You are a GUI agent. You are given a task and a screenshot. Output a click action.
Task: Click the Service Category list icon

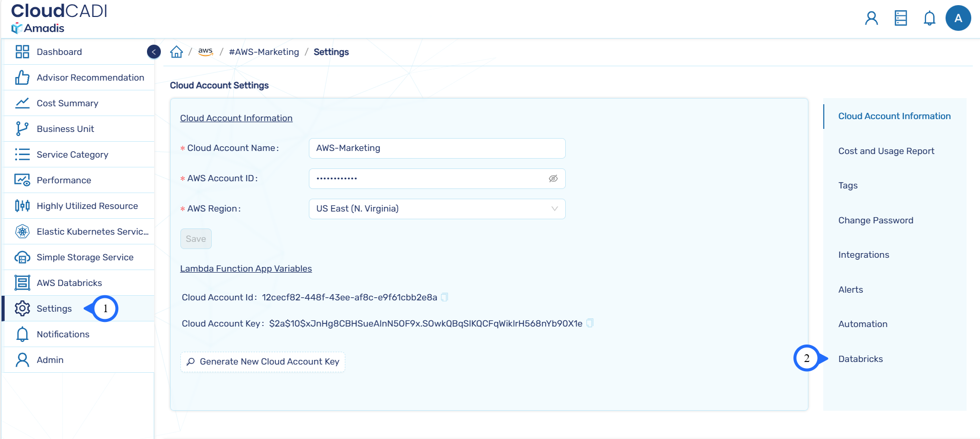pos(22,155)
